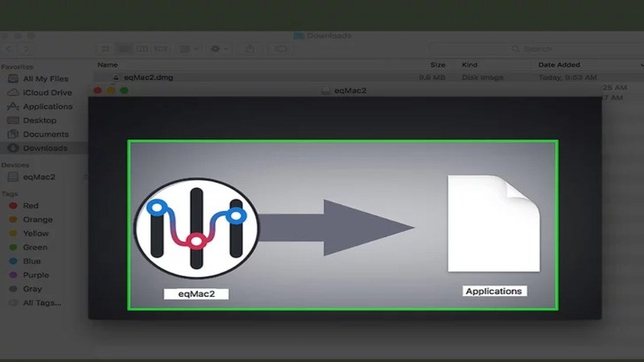
Task: Open Applications in Finder sidebar
Action: point(47,107)
